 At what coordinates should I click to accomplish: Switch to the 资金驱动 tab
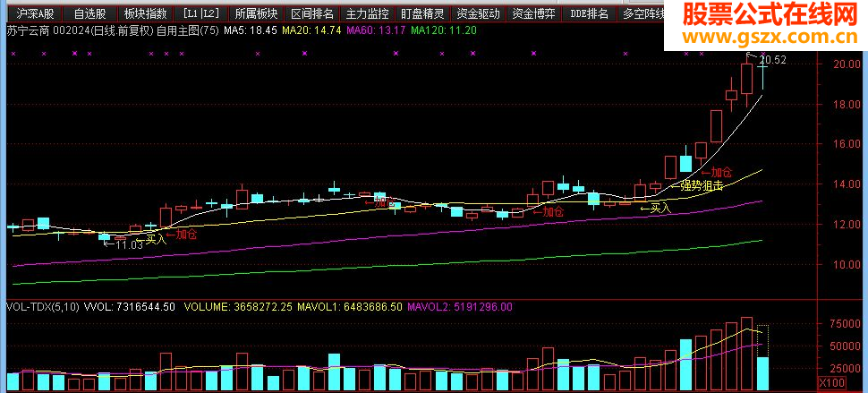(478, 13)
